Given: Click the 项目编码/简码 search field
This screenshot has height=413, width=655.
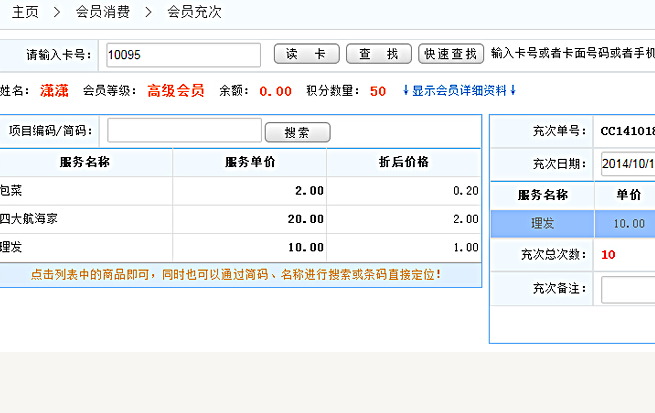Looking at the screenshot, I should [x=184, y=131].
